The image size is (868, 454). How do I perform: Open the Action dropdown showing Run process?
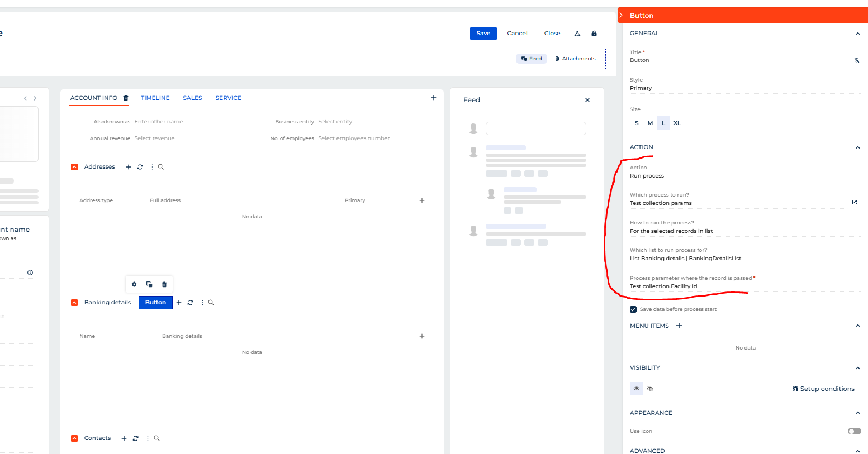(745, 176)
